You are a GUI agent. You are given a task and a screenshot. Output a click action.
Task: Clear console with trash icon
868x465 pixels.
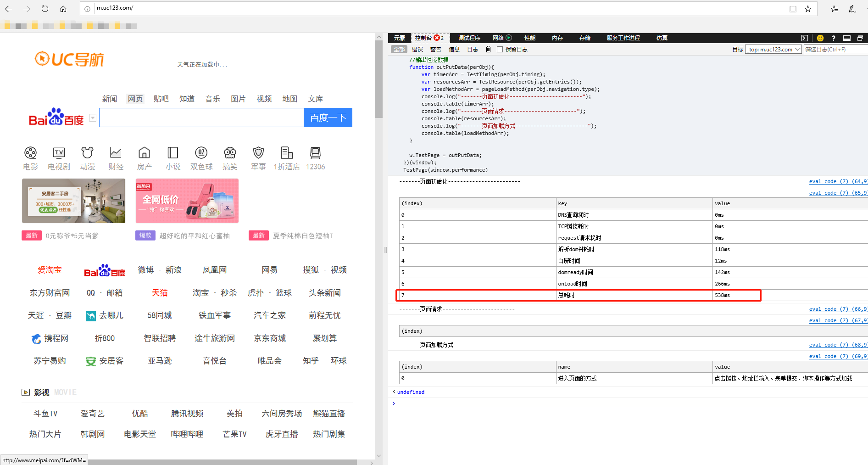click(x=488, y=49)
